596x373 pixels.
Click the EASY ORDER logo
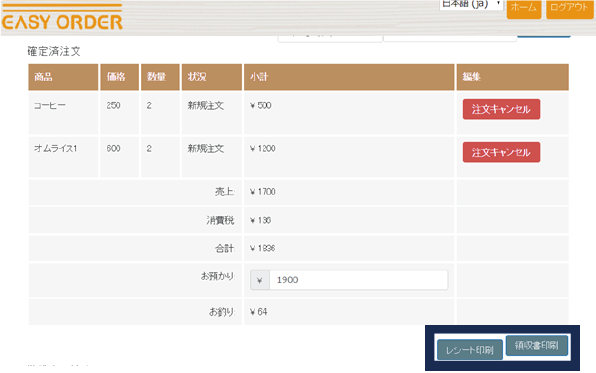(x=62, y=17)
